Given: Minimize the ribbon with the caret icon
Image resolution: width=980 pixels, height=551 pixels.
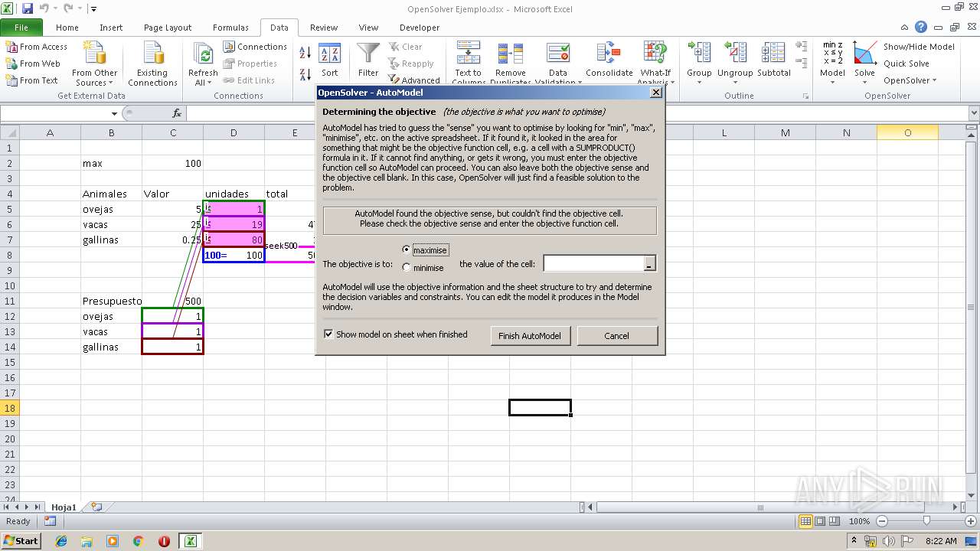Looking at the screenshot, I should click(906, 27).
